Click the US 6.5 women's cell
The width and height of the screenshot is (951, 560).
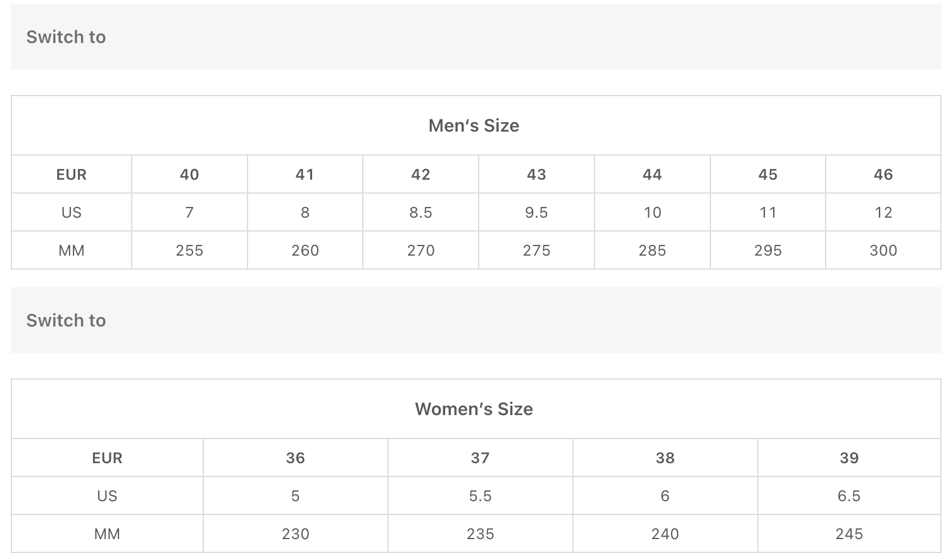(x=848, y=496)
